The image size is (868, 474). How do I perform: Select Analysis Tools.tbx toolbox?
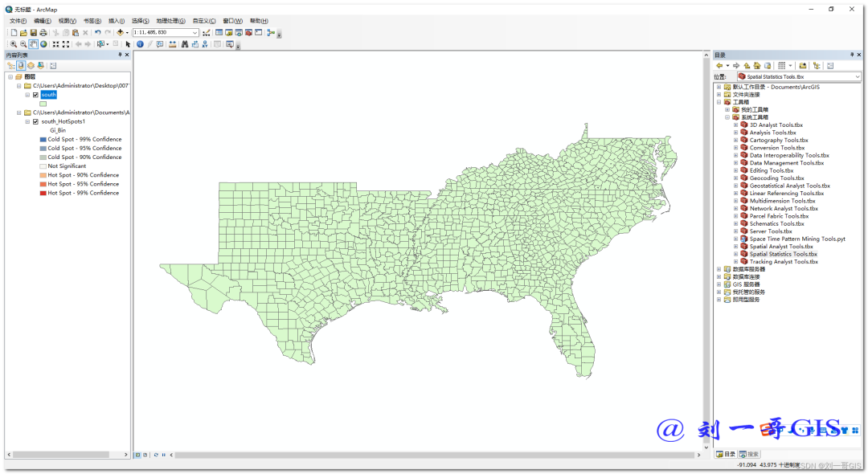(x=772, y=133)
